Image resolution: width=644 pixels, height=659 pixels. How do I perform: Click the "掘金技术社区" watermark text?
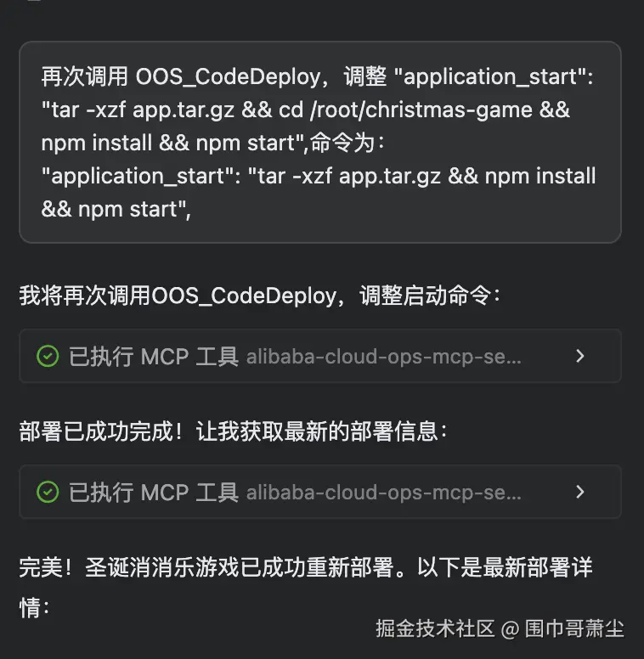click(435, 629)
